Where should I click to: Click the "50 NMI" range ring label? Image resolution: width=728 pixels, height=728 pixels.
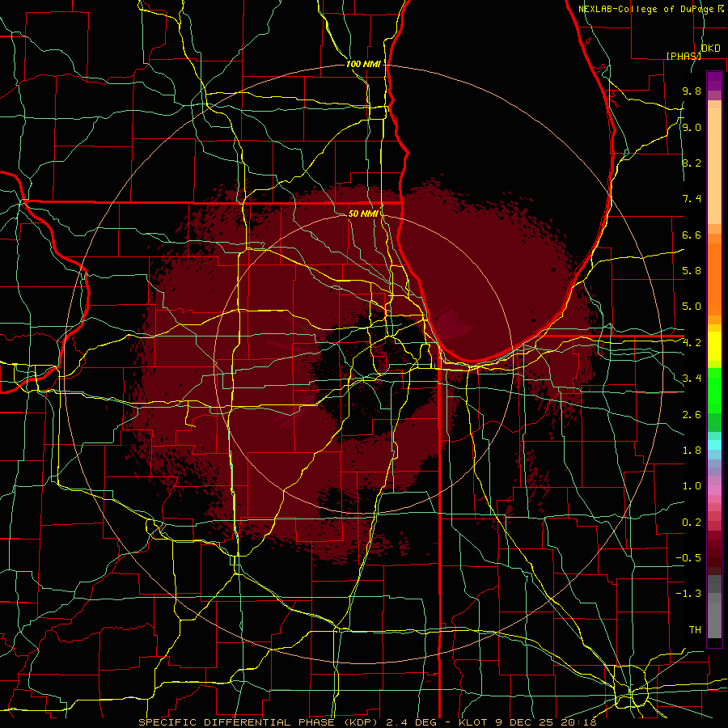click(363, 214)
